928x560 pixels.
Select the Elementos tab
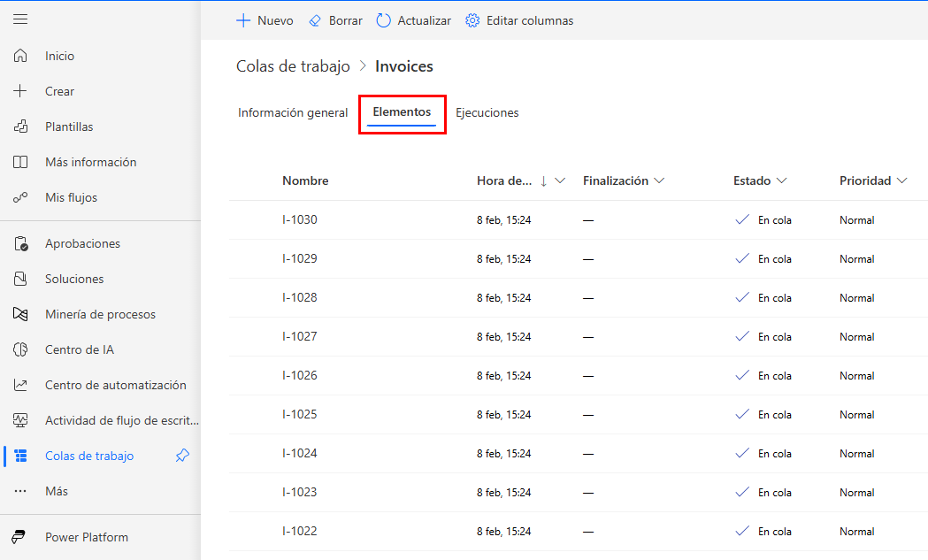point(402,112)
